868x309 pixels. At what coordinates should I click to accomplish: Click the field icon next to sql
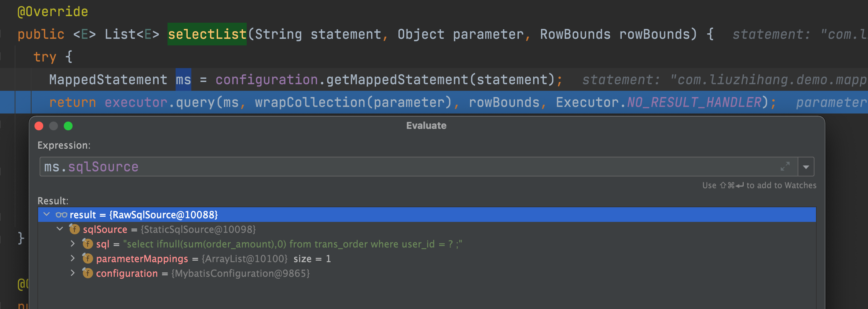(88, 244)
